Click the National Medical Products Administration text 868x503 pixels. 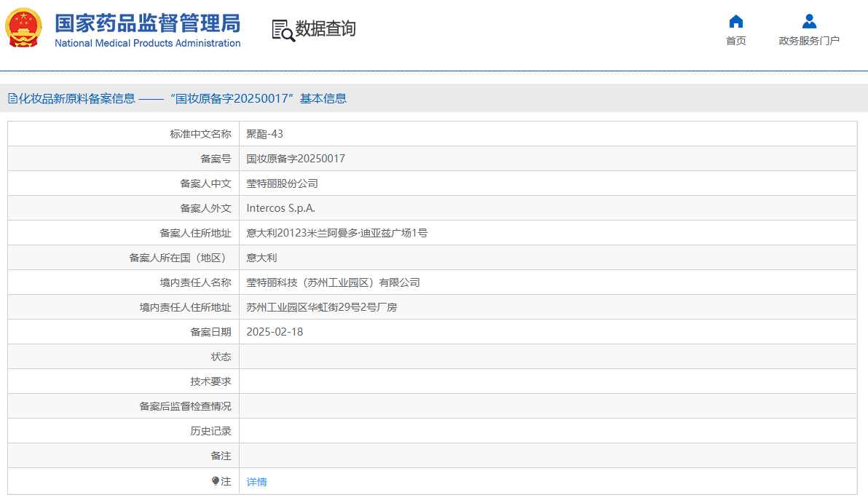pos(147,43)
